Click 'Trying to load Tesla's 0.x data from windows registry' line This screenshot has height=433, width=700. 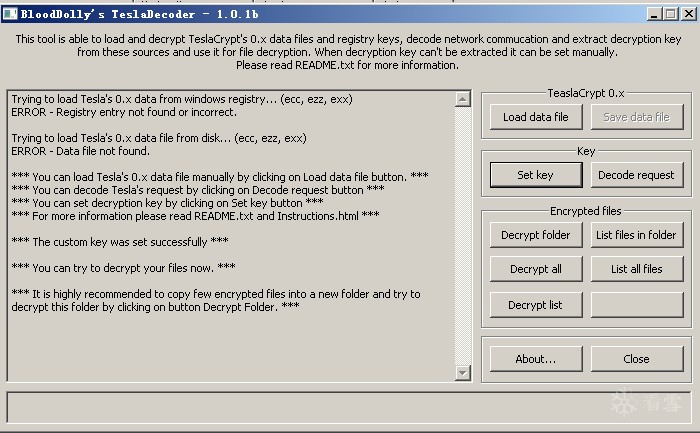tap(182, 99)
